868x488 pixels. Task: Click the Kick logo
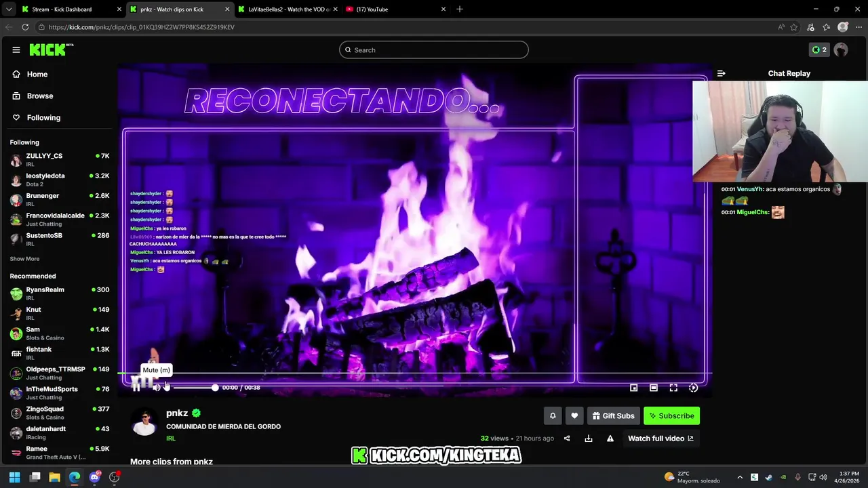coord(51,49)
